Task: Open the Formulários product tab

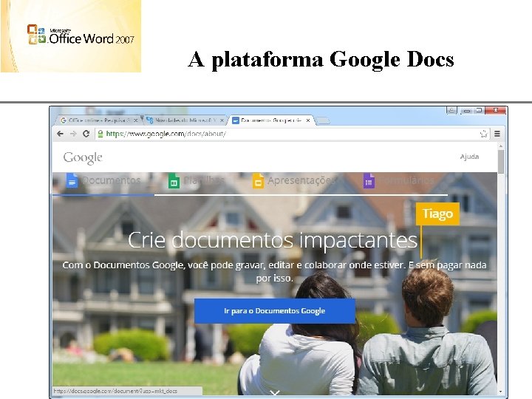Action: 399,180
